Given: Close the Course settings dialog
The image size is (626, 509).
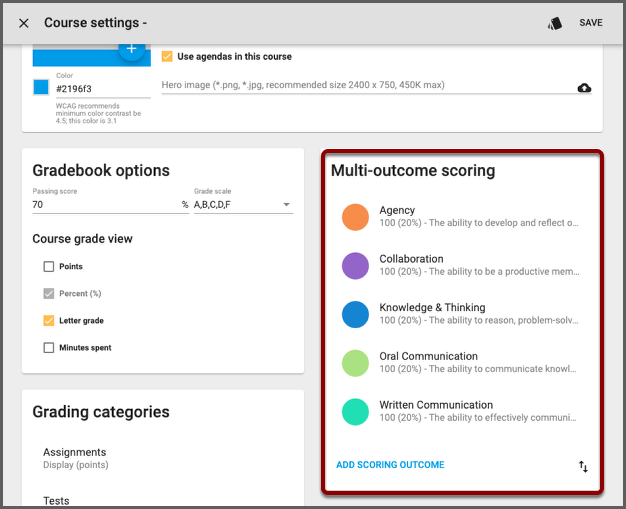Looking at the screenshot, I should click(24, 23).
